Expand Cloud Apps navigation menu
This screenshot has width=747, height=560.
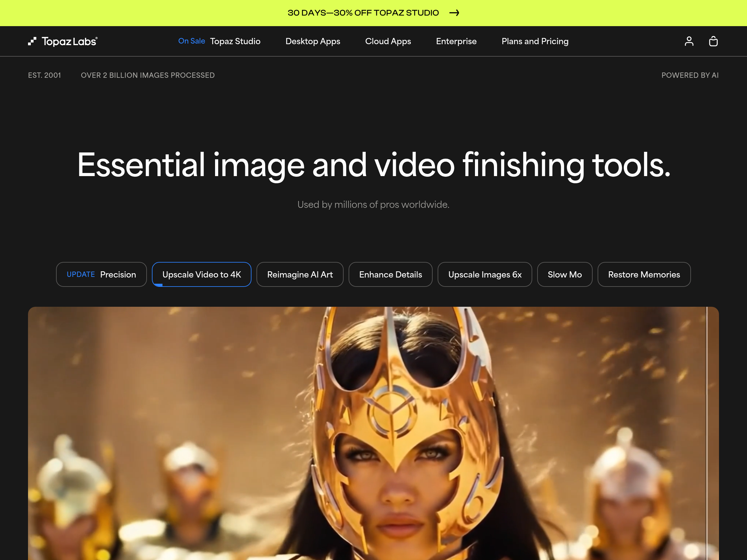click(x=388, y=41)
